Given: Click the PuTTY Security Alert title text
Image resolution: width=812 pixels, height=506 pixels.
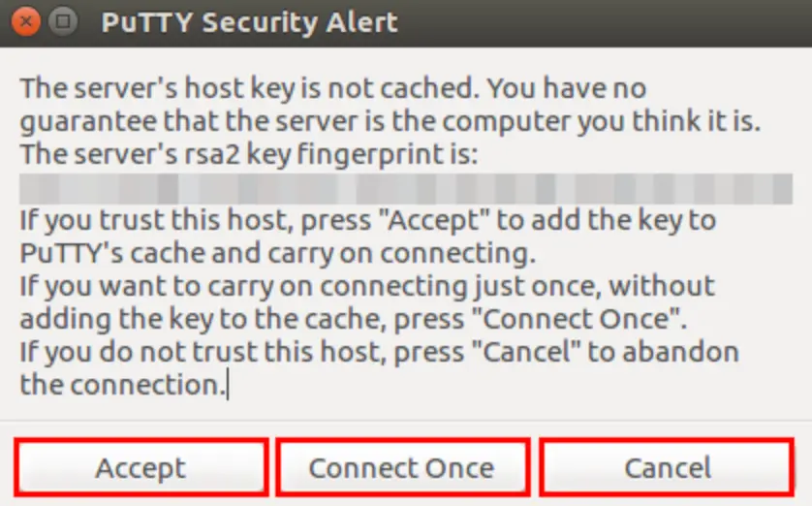Looking at the screenshot, I should (x=249, y=22).
